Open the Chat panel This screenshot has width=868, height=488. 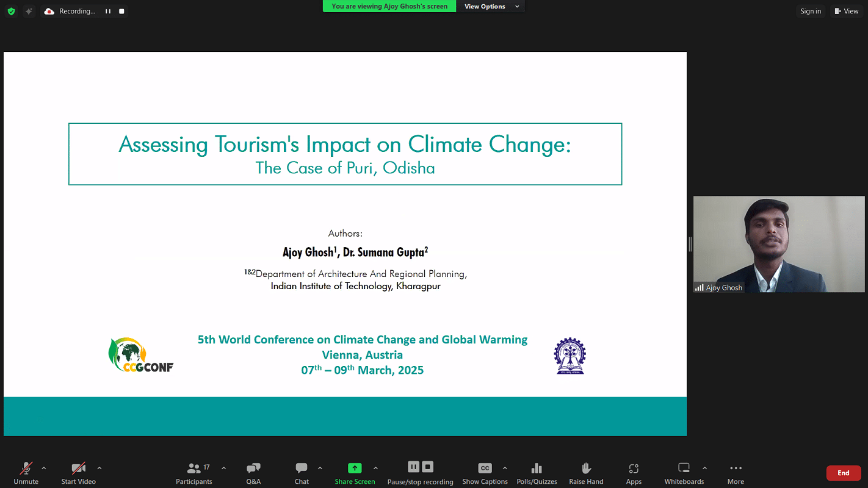[302, 472]
